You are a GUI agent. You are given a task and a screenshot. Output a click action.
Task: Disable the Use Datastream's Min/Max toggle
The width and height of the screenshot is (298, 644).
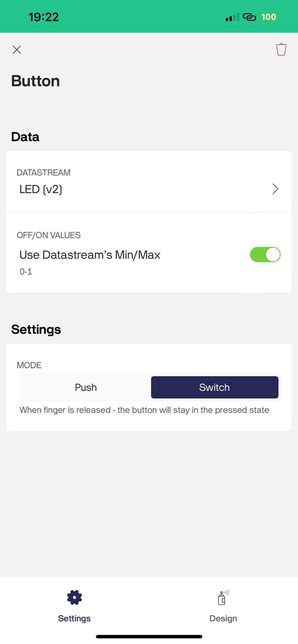pyautogui.click(x=265, y=254)
